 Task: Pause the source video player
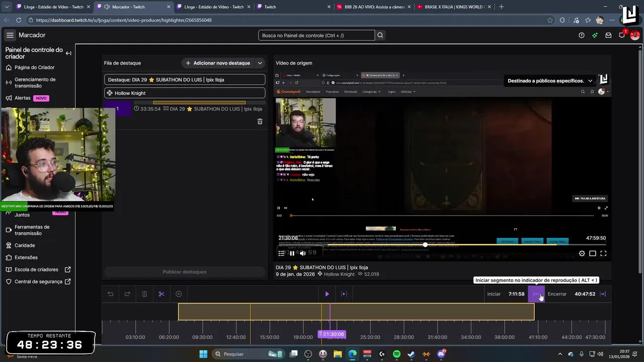(x=292, y=253)
